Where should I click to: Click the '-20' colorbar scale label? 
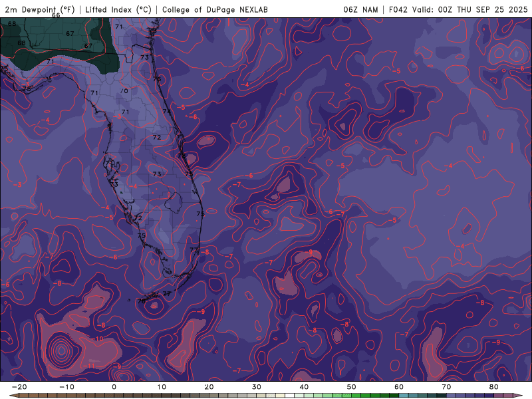click(x=19, y=387)
